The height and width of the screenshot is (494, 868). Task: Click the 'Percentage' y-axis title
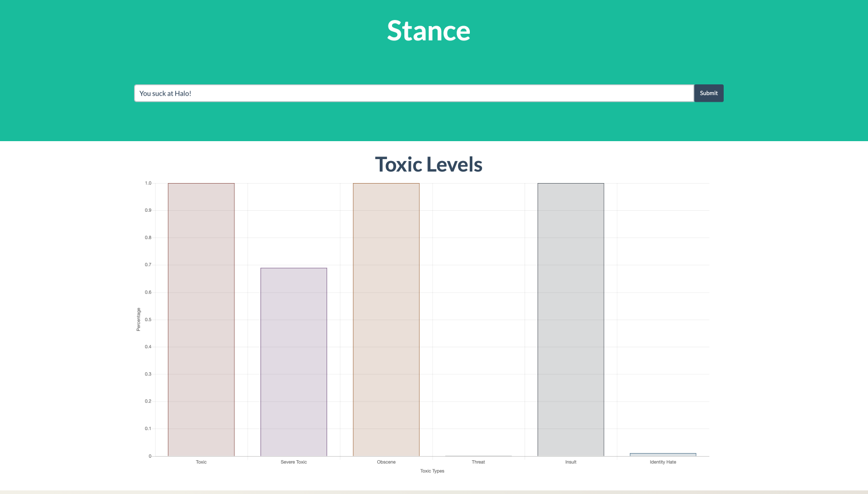coord(138,320)
